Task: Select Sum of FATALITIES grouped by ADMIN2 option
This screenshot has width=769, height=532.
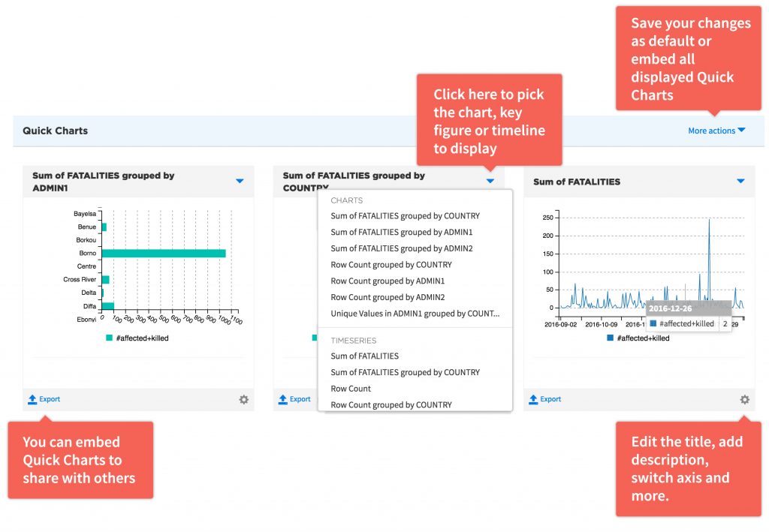Action: [401, 248]
